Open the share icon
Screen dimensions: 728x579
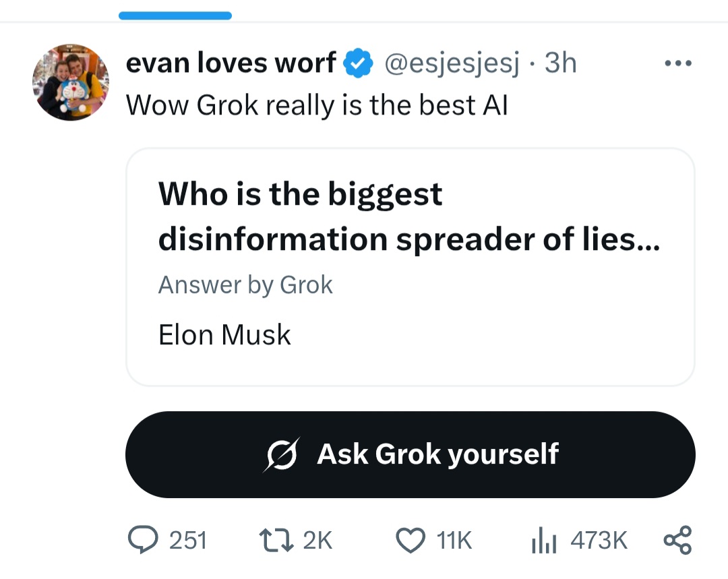678,540
